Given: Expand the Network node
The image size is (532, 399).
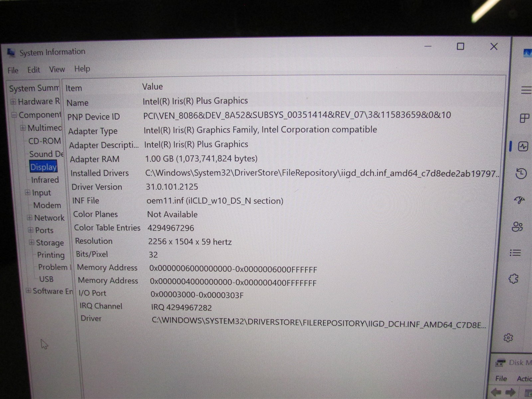Looking at the screenshot, I should tap(30, 218).
